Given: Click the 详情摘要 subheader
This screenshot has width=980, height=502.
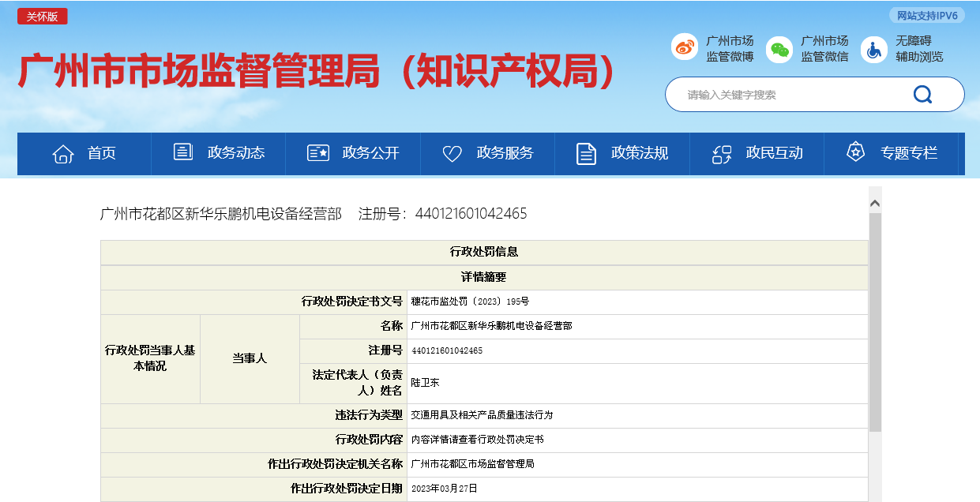Looking at the screenshot, I should click(484, 277).
